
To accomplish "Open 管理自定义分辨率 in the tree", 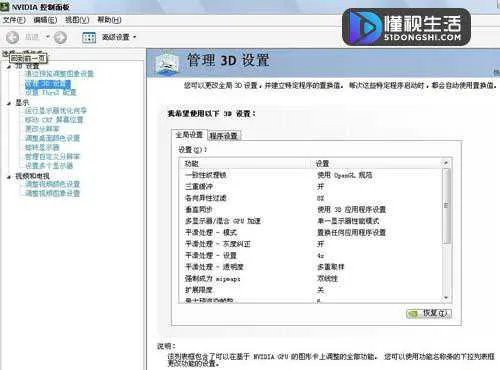I will [x=52, y=156].
